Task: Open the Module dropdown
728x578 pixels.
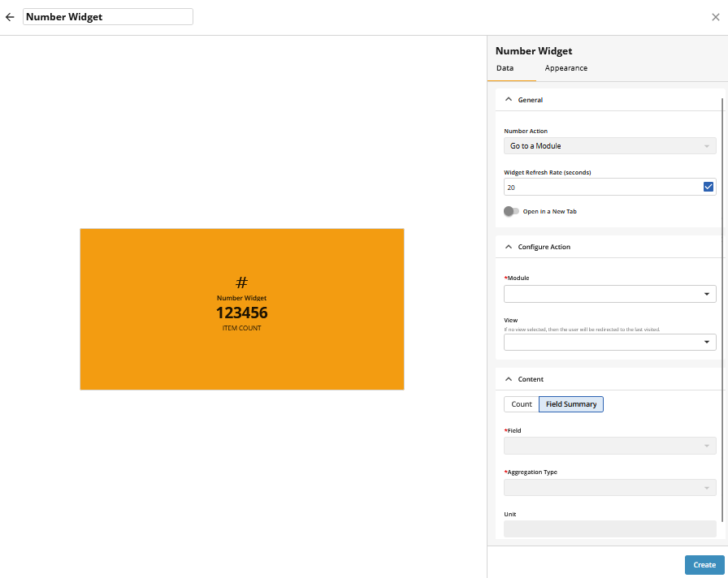Action: coord(609,294)
